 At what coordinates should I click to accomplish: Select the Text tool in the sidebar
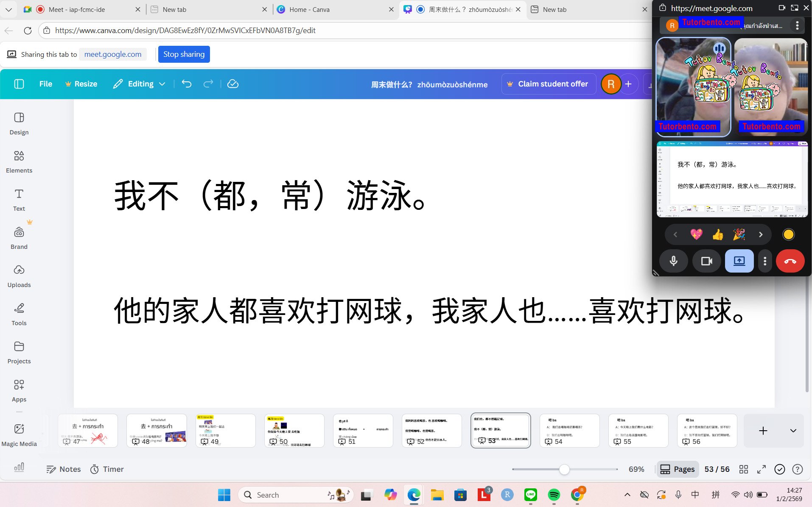[19, 200]
